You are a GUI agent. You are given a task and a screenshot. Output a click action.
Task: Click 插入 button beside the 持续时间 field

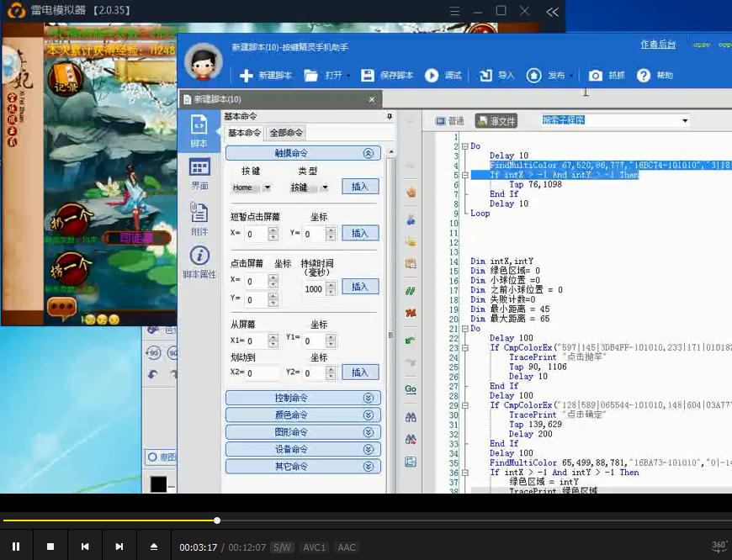(x=359, y=287)
